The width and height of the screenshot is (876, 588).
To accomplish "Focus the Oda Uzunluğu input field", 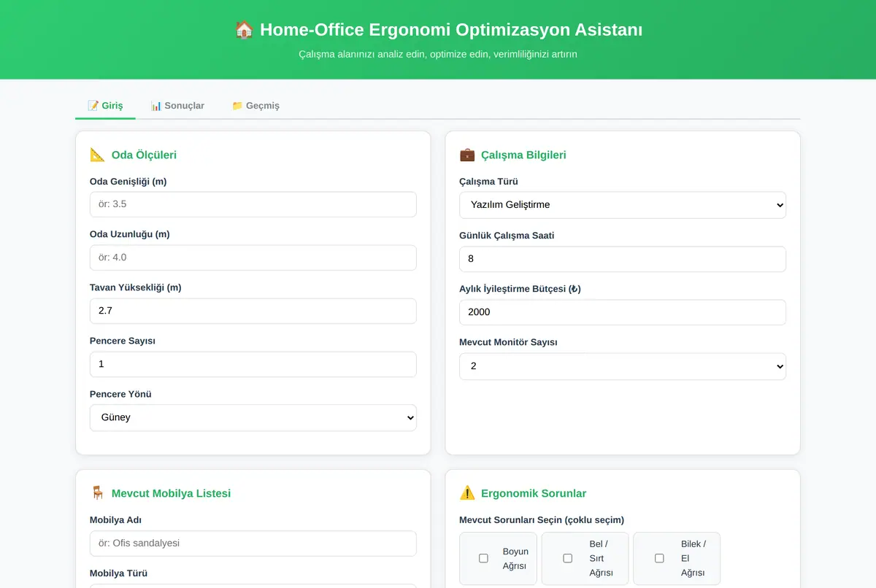I will 253,258.
